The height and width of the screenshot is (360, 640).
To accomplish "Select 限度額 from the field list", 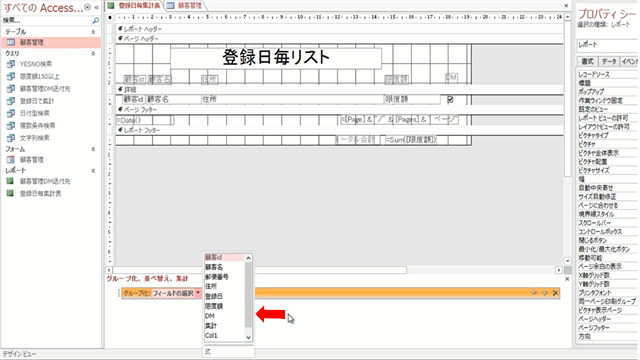I will point(213,306).
